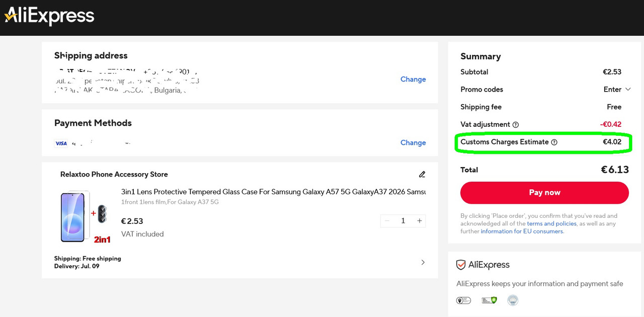The height and width of the screenshot is (317, 644).
Task: Click the product price €2.53
Action: [132, 221]
